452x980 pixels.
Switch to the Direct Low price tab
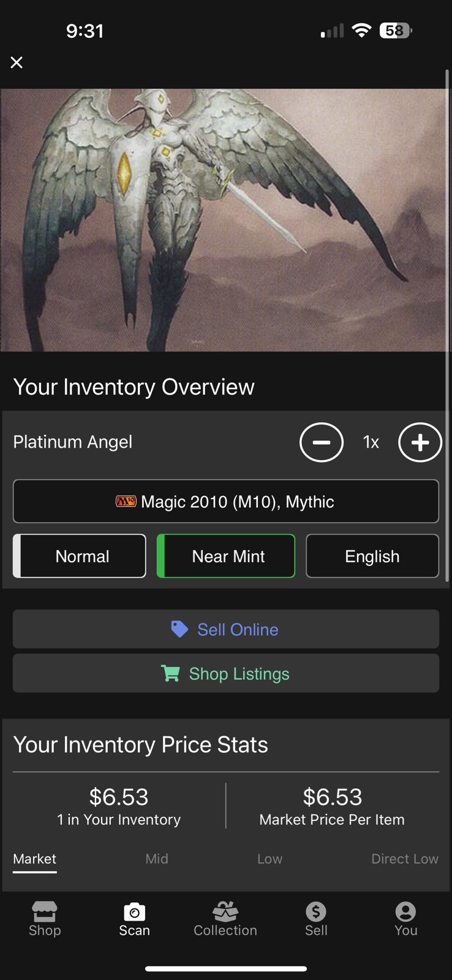[x=405, y=859]
